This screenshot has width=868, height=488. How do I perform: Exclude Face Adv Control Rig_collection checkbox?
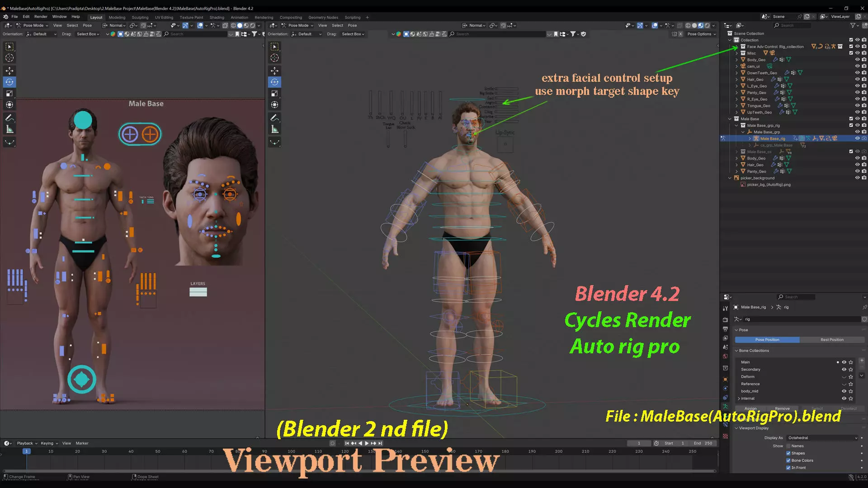coord(851,47)
